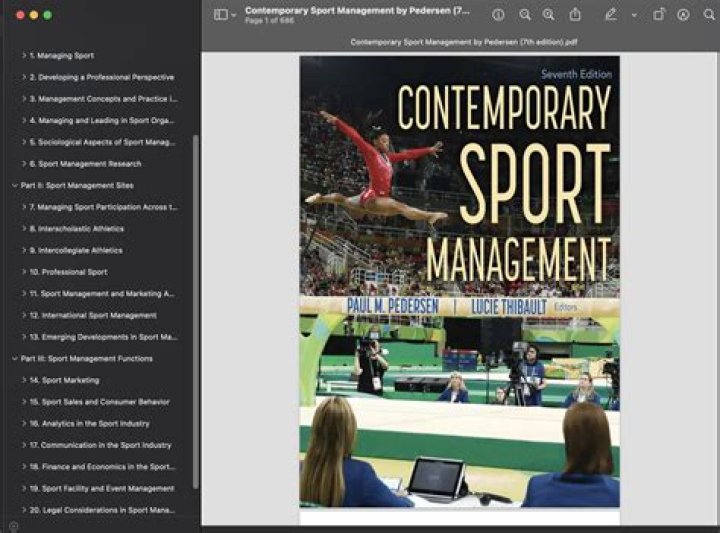Expand chapter 3. Management Concepts and Practice
The image size is (720, 533).
pyautogui.click(x=24, y=98)
